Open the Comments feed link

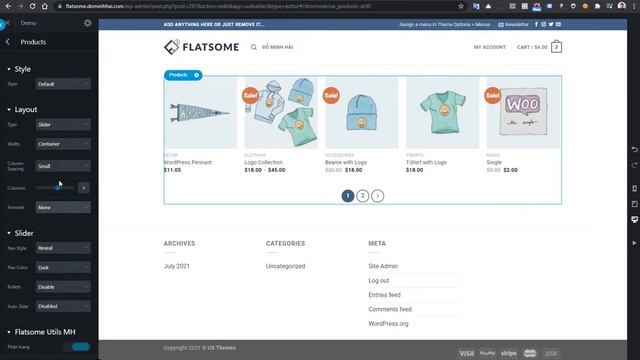390,309
